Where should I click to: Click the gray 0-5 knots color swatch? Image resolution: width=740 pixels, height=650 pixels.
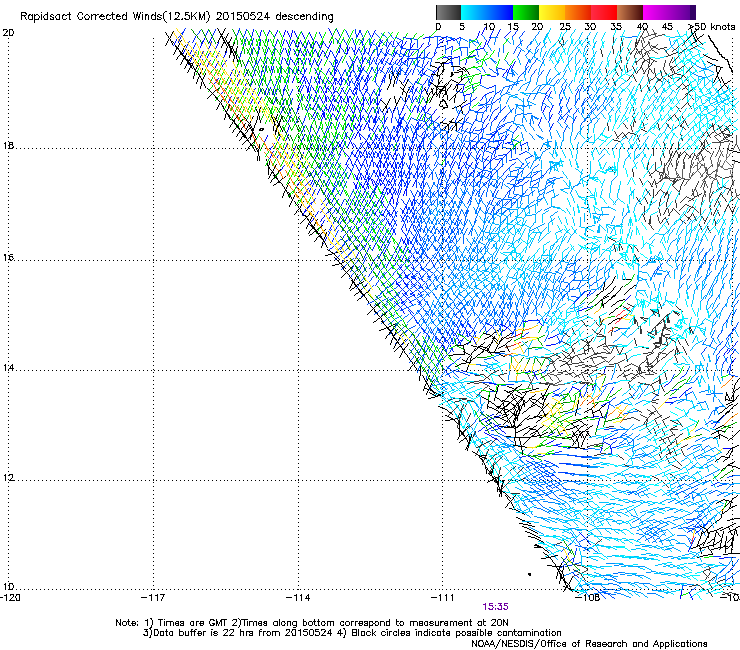click(x=448, y=12)
